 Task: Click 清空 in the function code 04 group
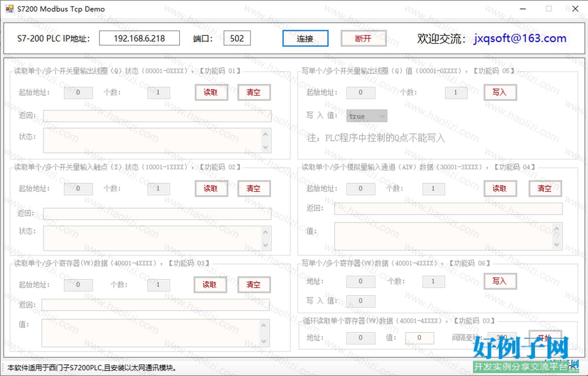tap(545, 189)
